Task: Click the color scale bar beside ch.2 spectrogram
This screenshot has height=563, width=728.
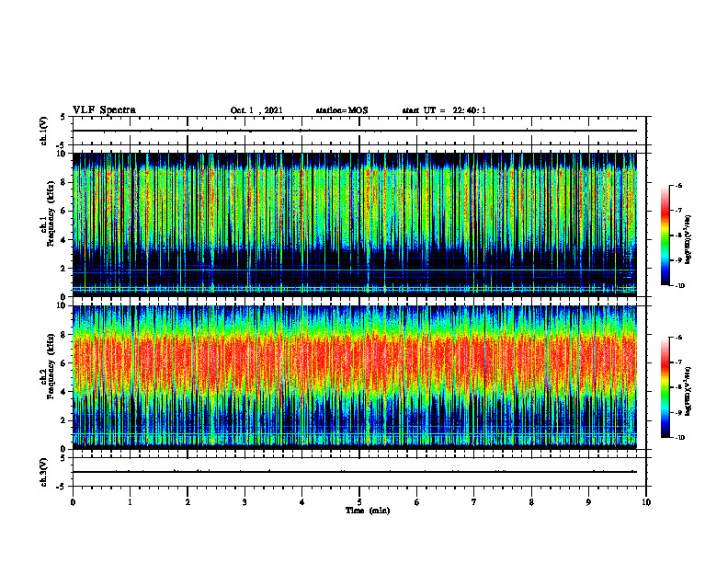Action: (x=665, y=387)
